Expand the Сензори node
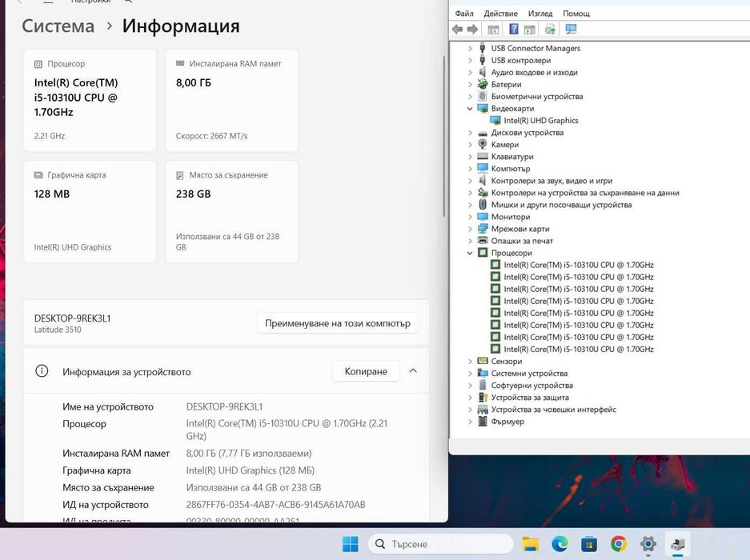Image resolution: width=750 pixels, height=560 pixels. [x=470, y=361]
